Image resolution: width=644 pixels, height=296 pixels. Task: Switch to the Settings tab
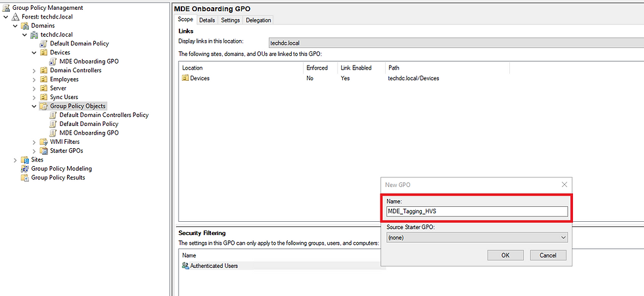click(x=231, y=20)
